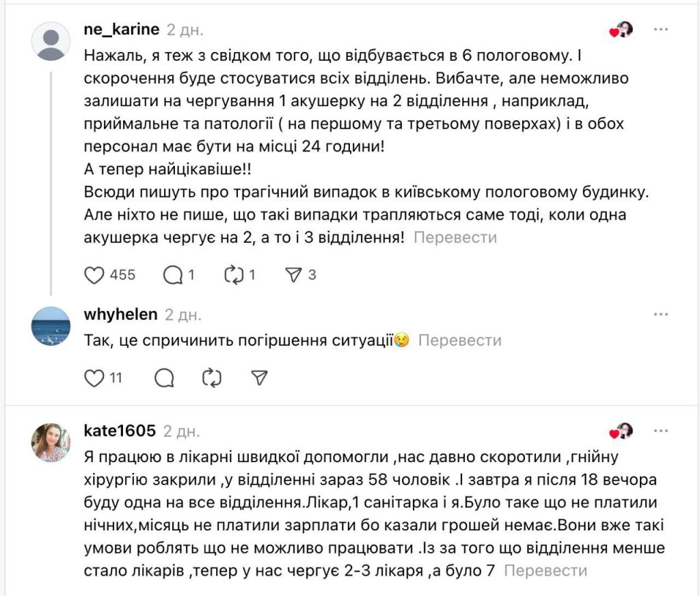The width and height of the screenshot is (700, 596).
Task: Repost the ne_karine post
Action: tap(234, 275)
